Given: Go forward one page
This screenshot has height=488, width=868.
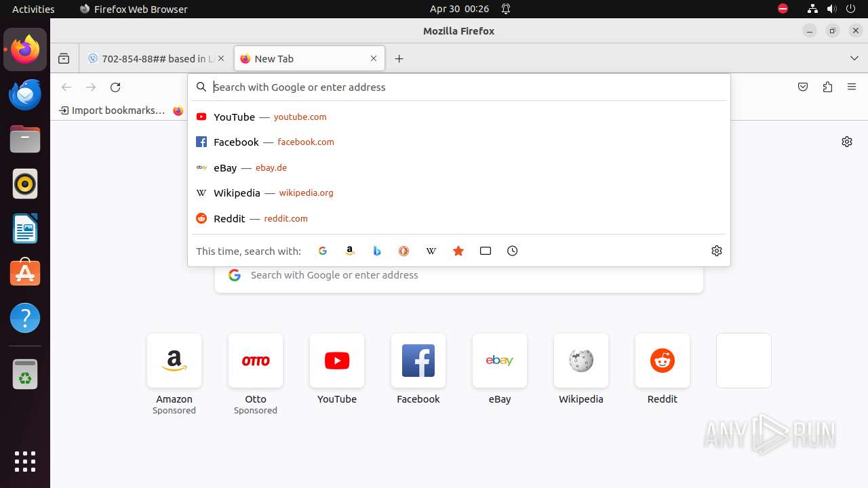Looking at the screenshot, I should 91,87.
